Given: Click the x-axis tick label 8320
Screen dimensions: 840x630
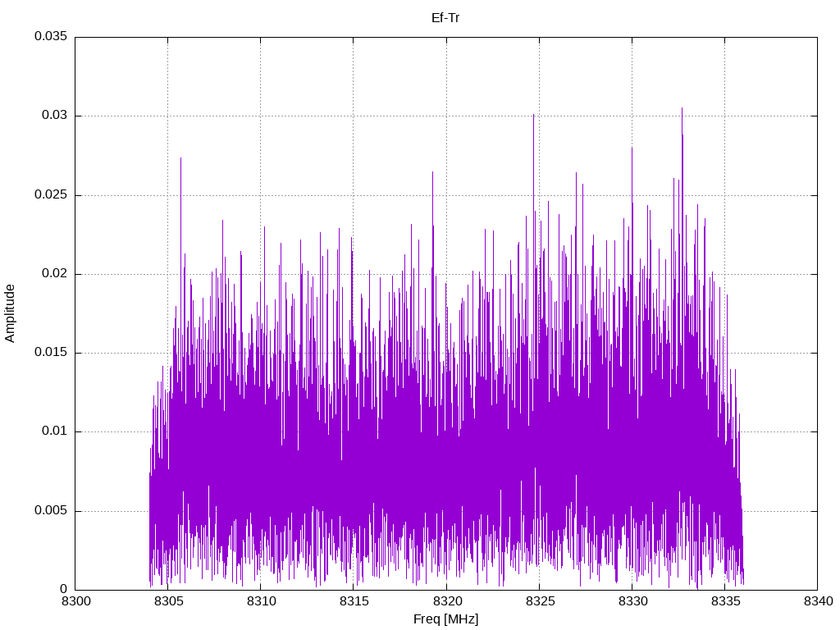Looking at the screenshot, I should click(446, 601).
